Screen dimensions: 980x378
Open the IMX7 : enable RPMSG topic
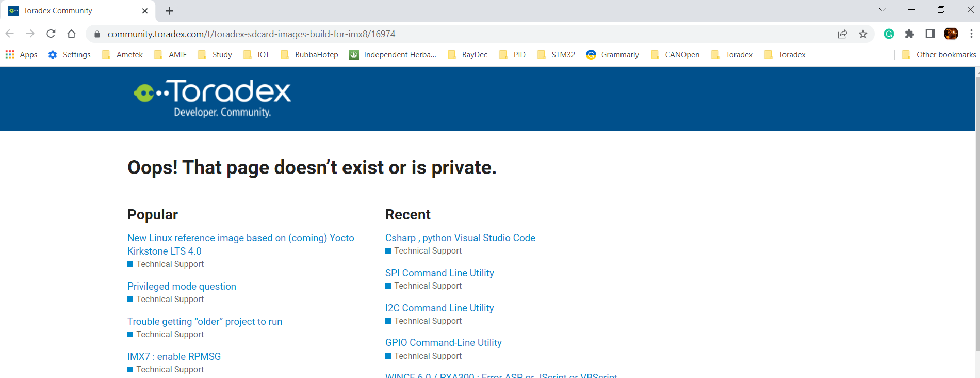pyautogui.click(x=174, y=356)
